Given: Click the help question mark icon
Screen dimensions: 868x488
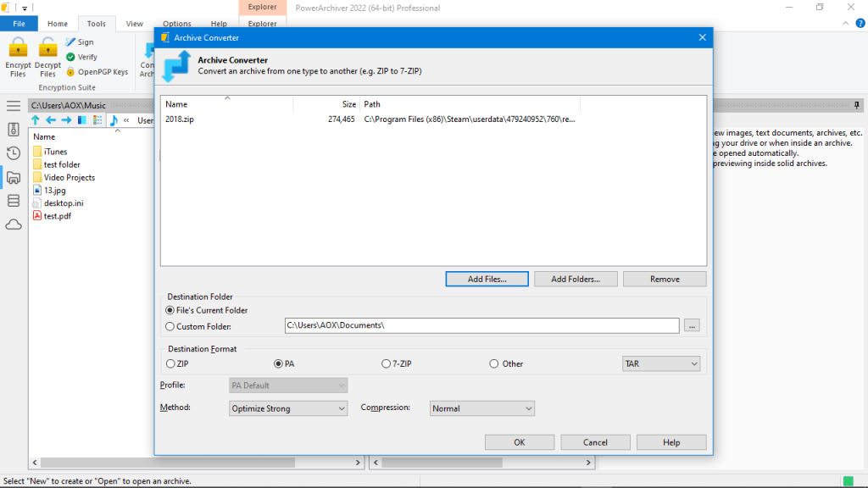Looking at the screenshot, I should point(860,23).
